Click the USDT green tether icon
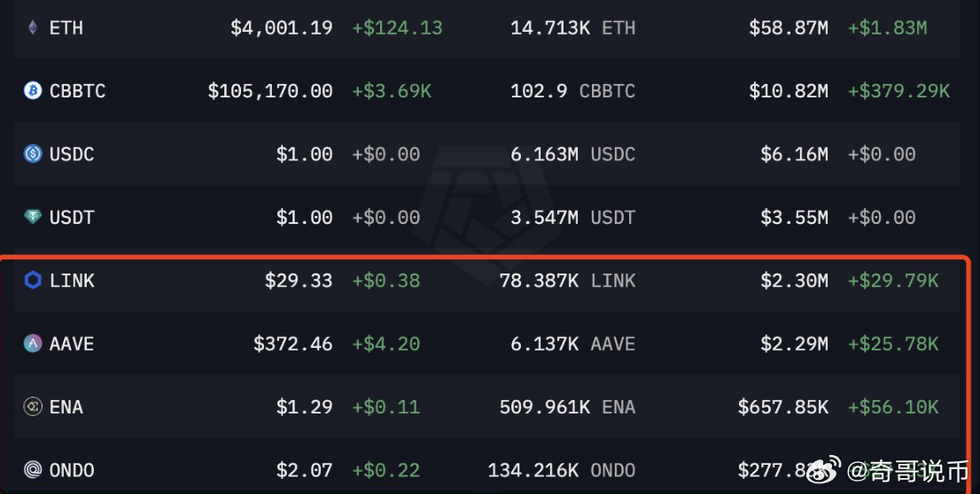Screen dimensions: 980x494 pyautogui.click(x=33, y=217)
